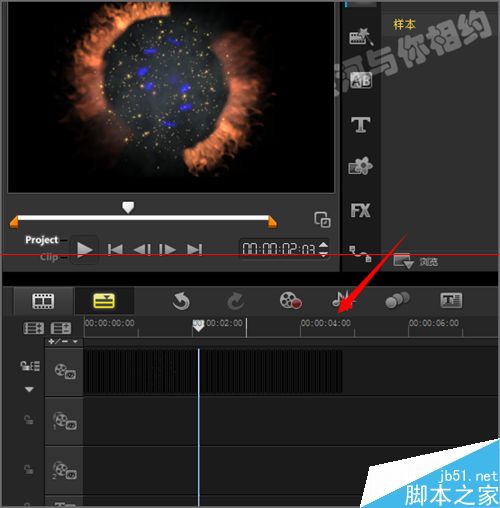Open the Instant Project library
The height and width of the screenshot is (508, 500).
361,36
